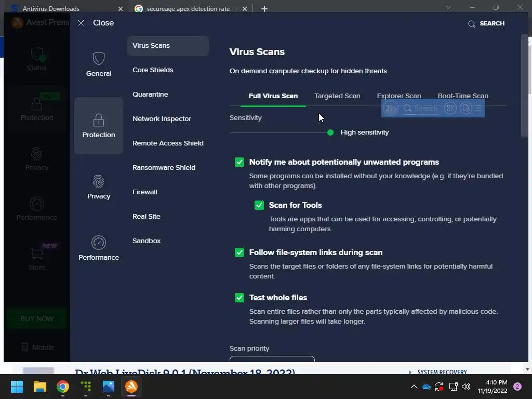The height and width of the screenshot is (399, 532).
Task: Open Remote Access Shield settings
Action: coord(168,143)
